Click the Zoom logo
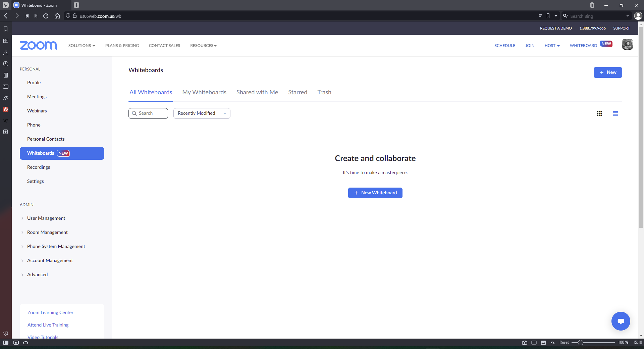Viewport: 644px width, 349px height. coord(38,45)
